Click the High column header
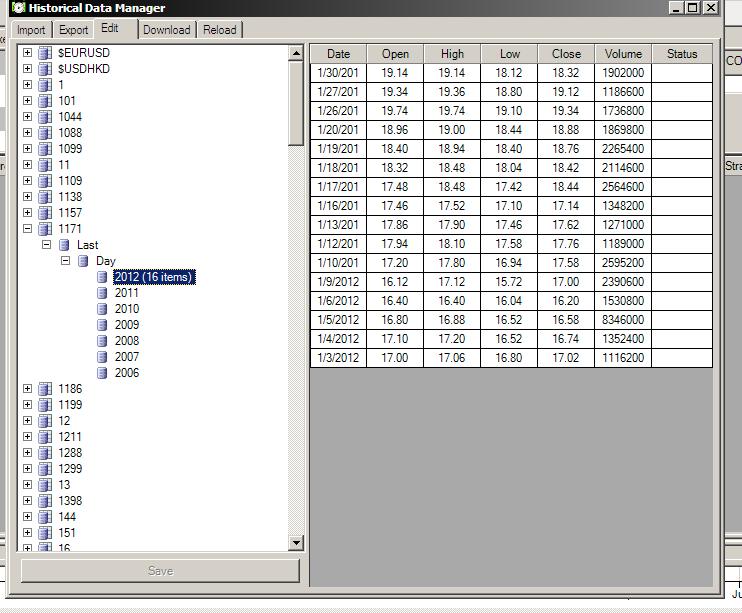Image resolution: width=742 pixels, height=613 pixels. point(452,54)
